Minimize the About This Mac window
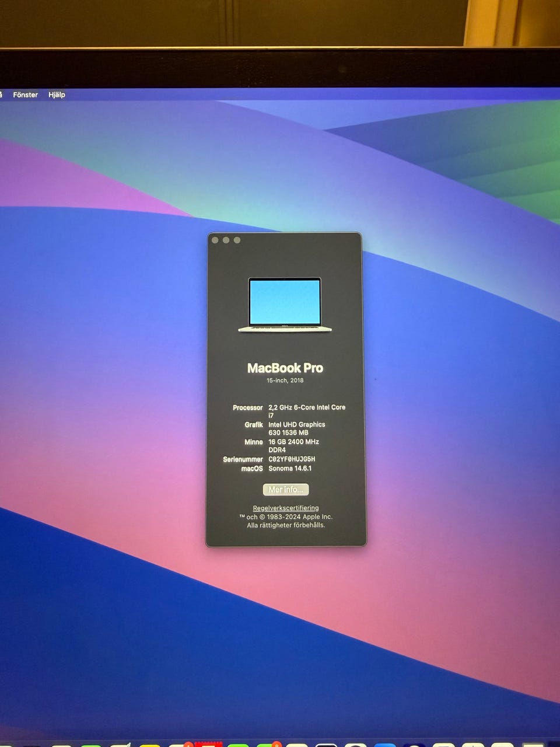This screenshot has height=747, width=560. coord(226,240)
